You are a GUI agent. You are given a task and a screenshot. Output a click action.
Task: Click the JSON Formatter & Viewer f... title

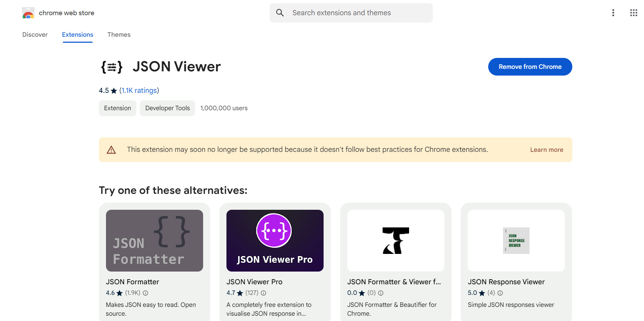(394, 282)
